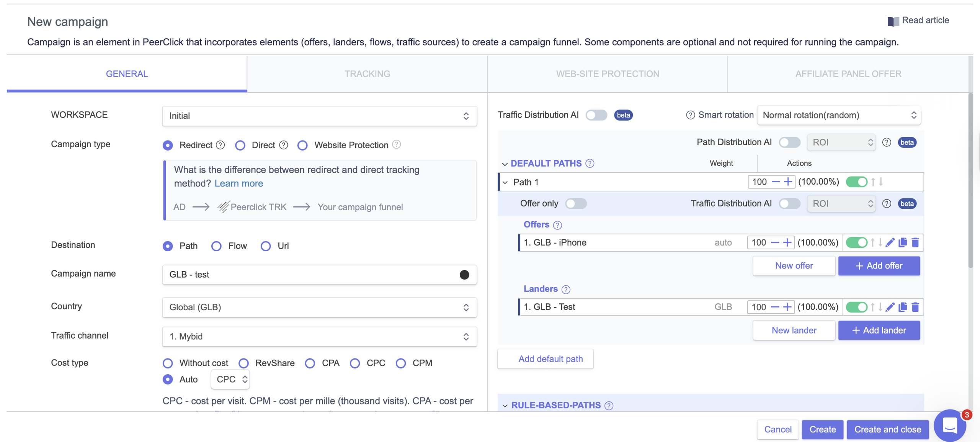Open the AFFILIATE PANEL OFFER tab
This screenshot has width=980, height=442.
(x=848, y=74)
